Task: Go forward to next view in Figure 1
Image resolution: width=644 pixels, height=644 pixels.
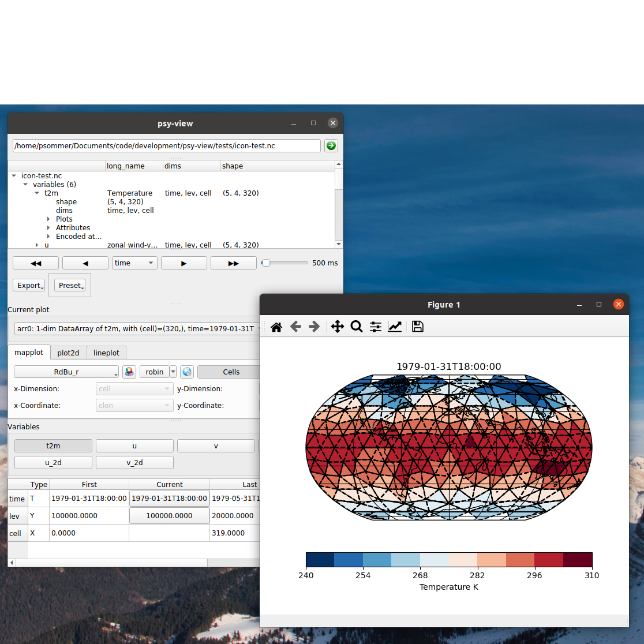Action: pos(314,327)
